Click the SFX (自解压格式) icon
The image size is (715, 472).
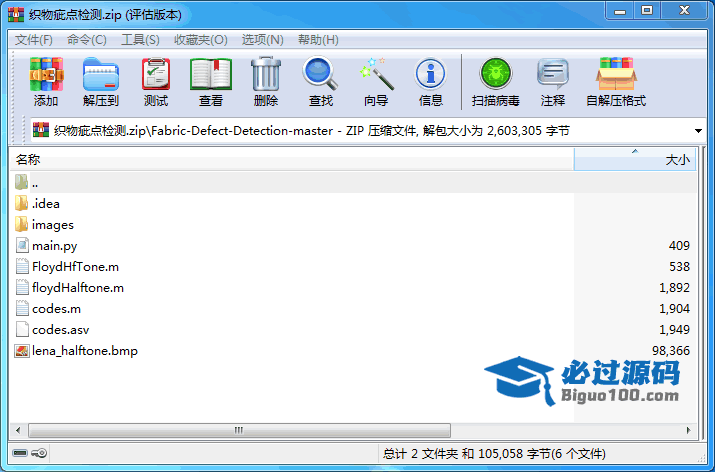pos(616,73)
